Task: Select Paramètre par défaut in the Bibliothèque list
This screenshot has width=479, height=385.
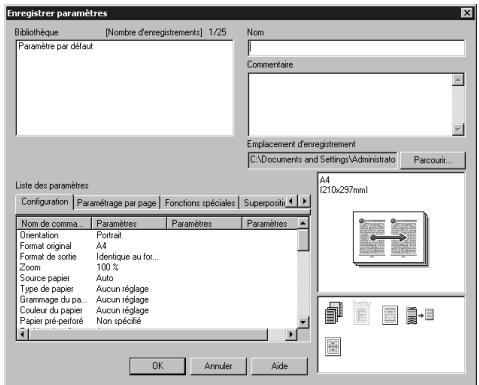Action: tap(56, 46)
